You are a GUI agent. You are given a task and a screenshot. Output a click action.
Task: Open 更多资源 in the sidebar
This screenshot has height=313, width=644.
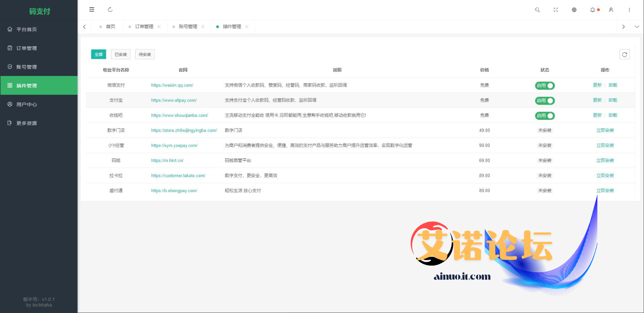(x=39, y=123)
